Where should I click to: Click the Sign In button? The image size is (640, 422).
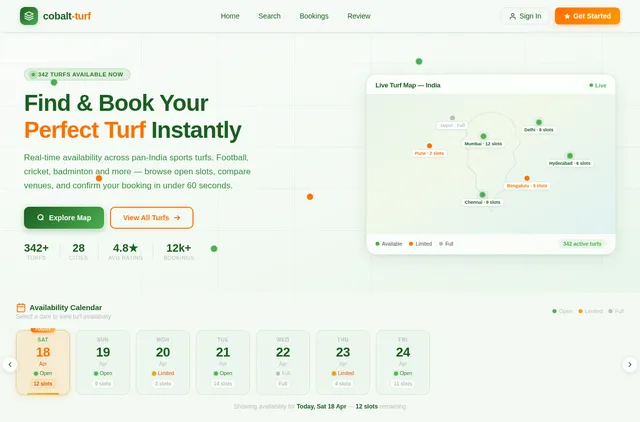click(525, 16)
